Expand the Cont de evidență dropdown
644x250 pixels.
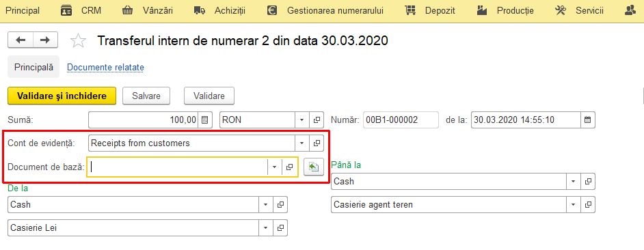[x=302, y=143]
